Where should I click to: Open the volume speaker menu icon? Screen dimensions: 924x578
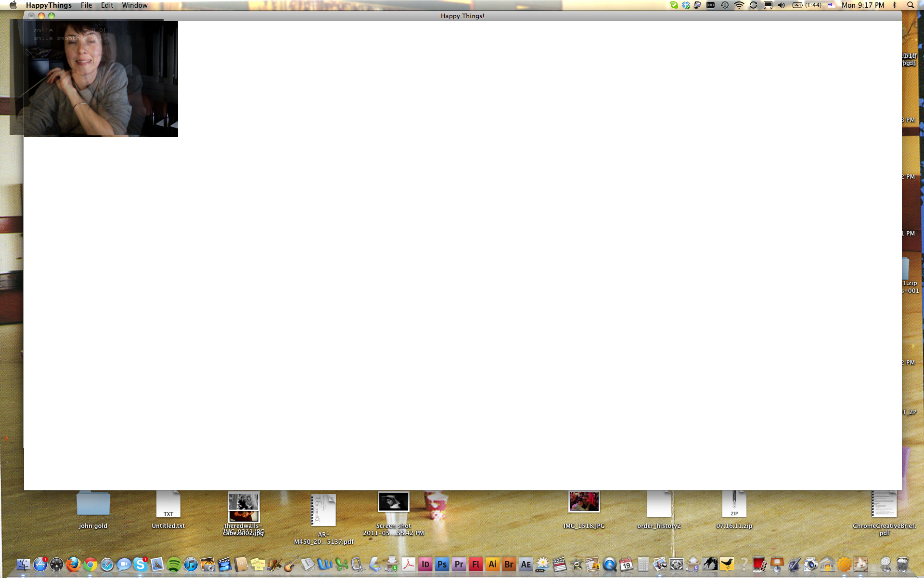coord(782,5)
